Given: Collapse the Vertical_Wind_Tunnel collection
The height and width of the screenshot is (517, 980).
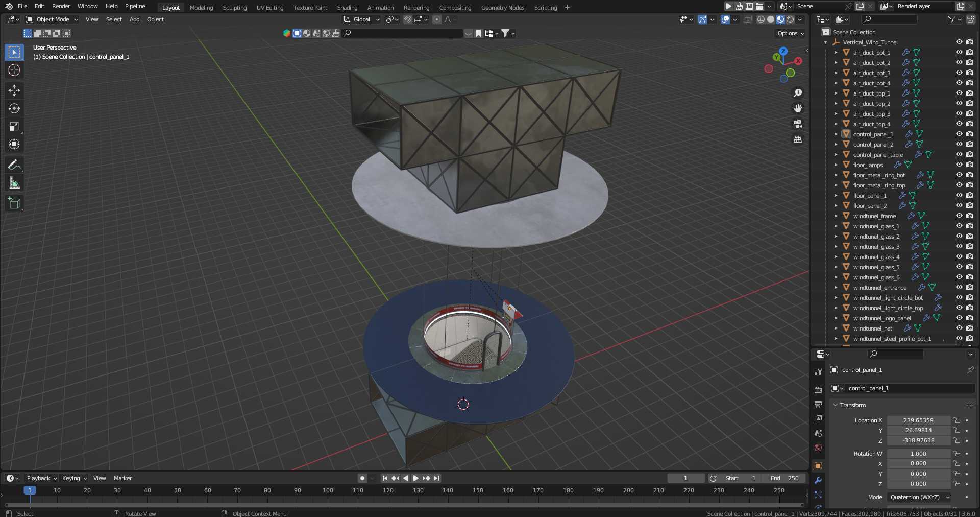Looking at the screenshot, I should (x=826, y=42).
